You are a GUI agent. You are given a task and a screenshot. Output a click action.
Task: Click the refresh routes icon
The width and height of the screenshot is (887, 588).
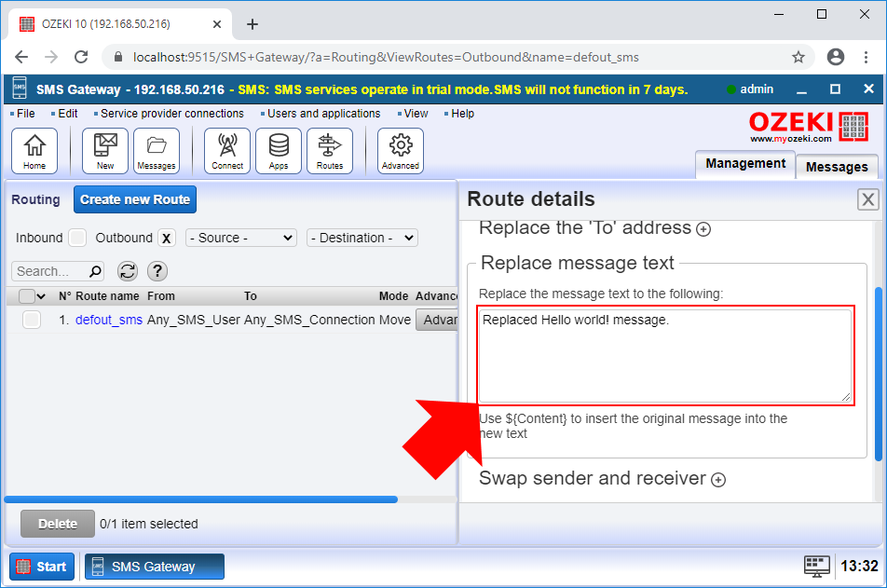tap(128, 271)
